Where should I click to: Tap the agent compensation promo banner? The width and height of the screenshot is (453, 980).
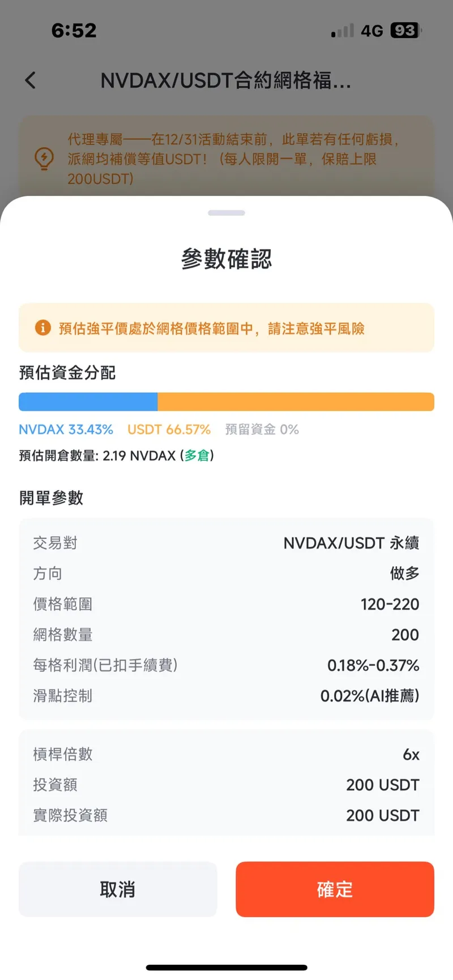pyautogui.click(x=226, y=159)
